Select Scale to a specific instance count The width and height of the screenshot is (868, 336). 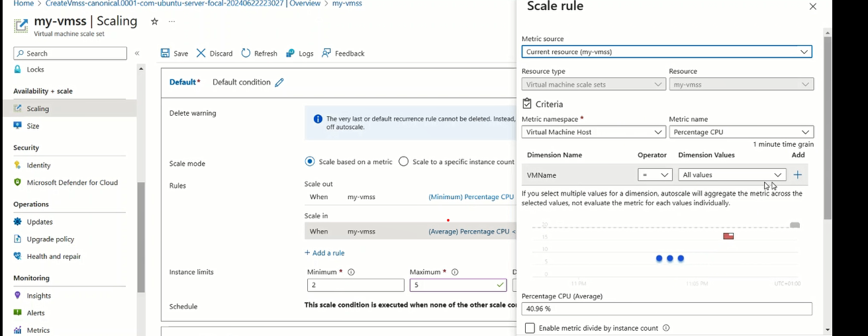tap(404, 161)
